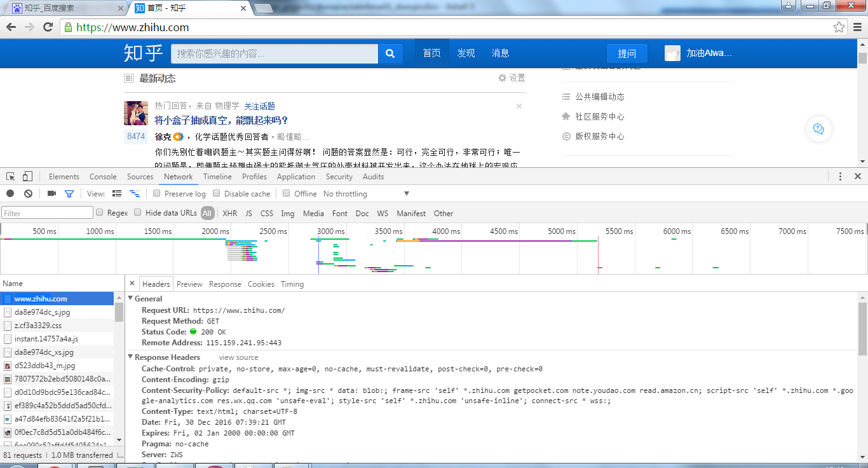868x468 pixels.
Task: Click the browser forward arrow
Action: pyautogui.click(x=29, y=27)
